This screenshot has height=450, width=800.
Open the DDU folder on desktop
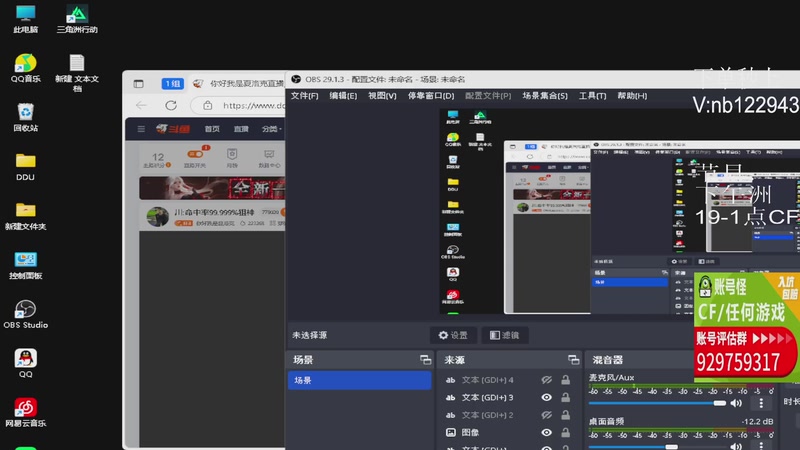(x=26, y=166)
